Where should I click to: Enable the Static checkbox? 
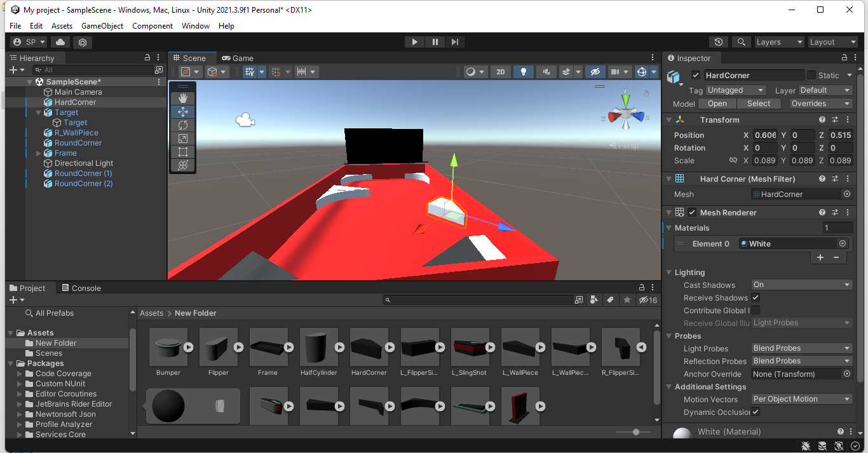[811, 75]
